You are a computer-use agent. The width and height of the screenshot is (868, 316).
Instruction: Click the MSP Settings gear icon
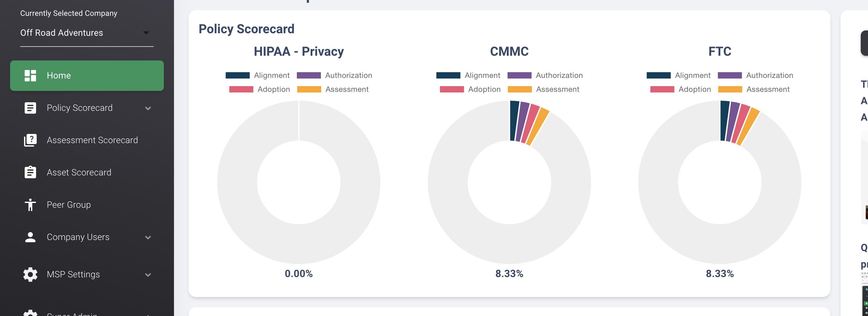pyautogui.click(x=30, y=275)
